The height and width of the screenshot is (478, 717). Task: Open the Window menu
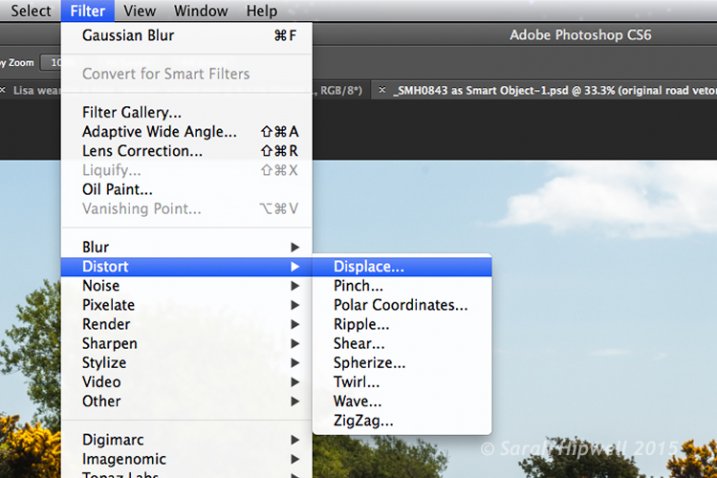[201, 11]
